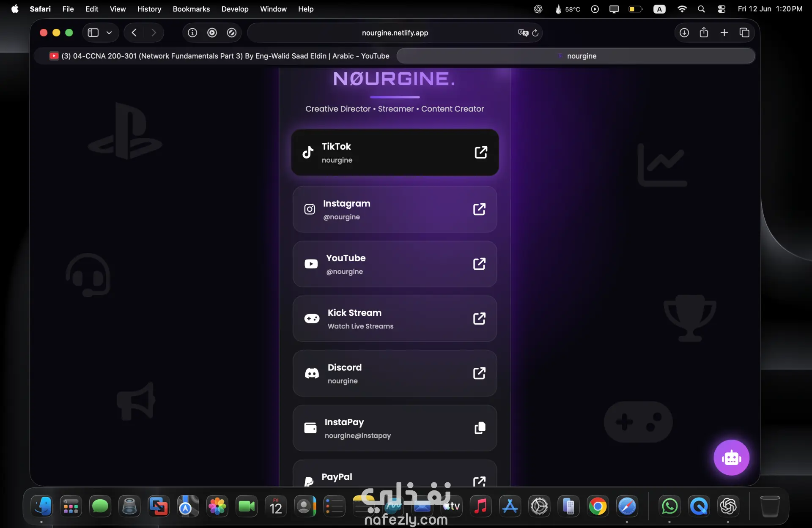812x528 pixels.
Task: Expand the sidebar tab group dropdown chevron
Action: pyautogui.click(x=109, y=33)
